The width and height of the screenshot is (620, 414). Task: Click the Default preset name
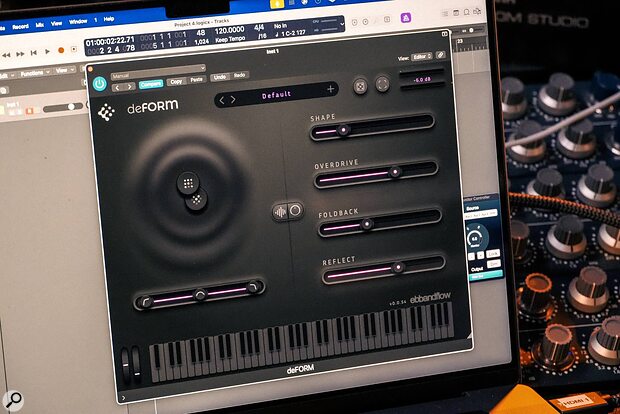click(276, 95)
